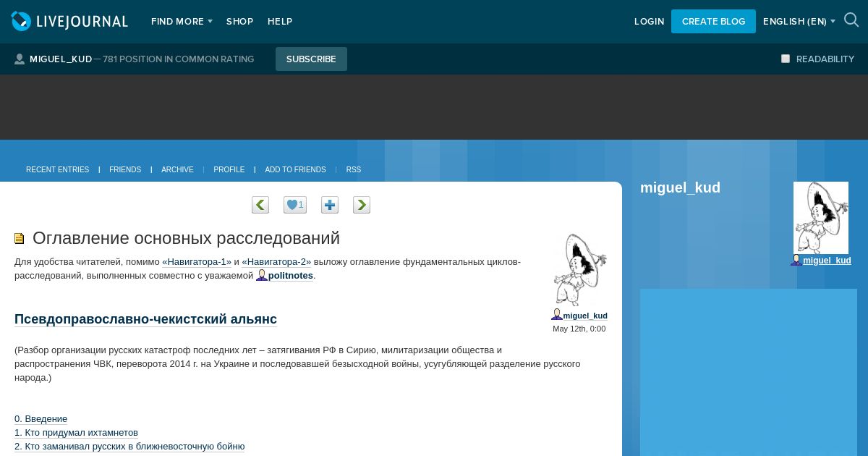
Task: Open the English (EN) language dropdown
Action: pos(799,22)
